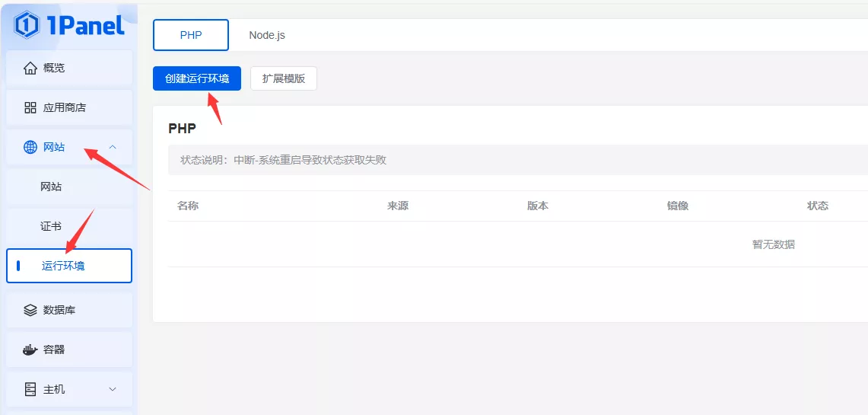This screenshot has height=415, width=868.
Task: Click the 主机 server icon
Action: [x=30, y=390]
